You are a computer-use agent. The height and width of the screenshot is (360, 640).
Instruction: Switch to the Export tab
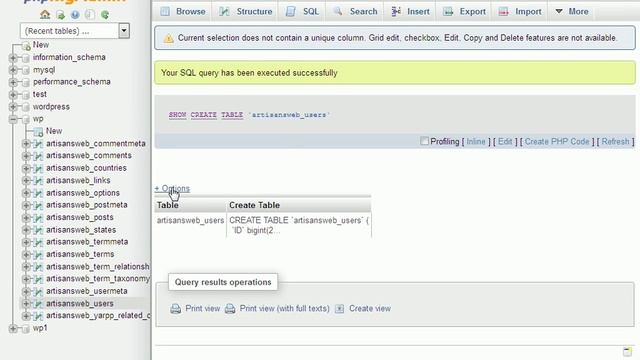tap(464, 11)
